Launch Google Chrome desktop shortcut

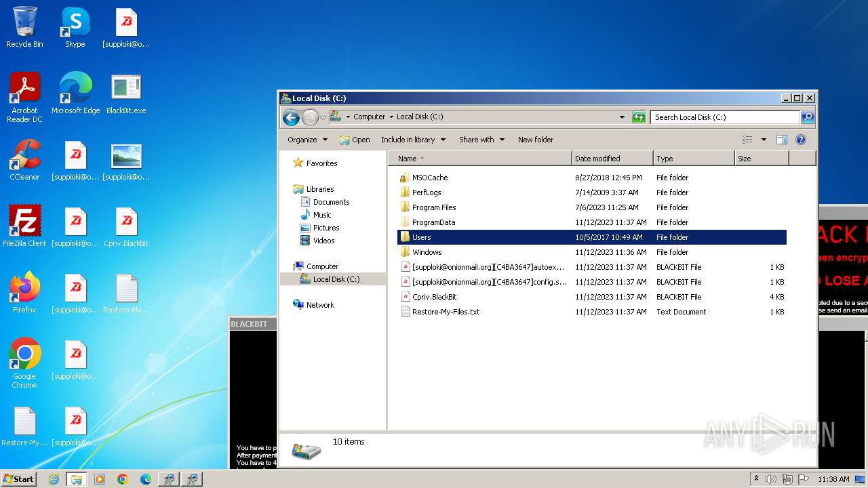pyautogui.click(x=24, y=363)
